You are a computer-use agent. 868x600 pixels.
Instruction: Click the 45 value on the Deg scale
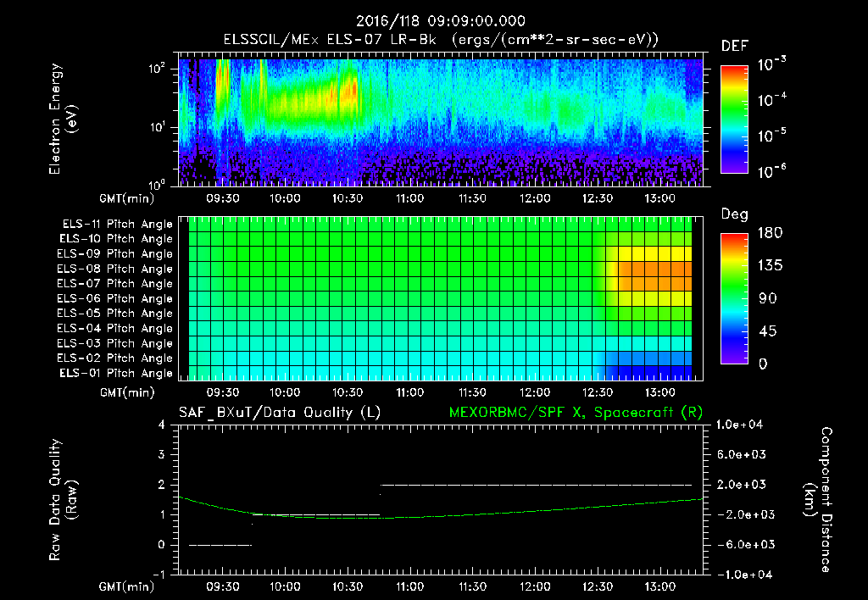(770, 331)
